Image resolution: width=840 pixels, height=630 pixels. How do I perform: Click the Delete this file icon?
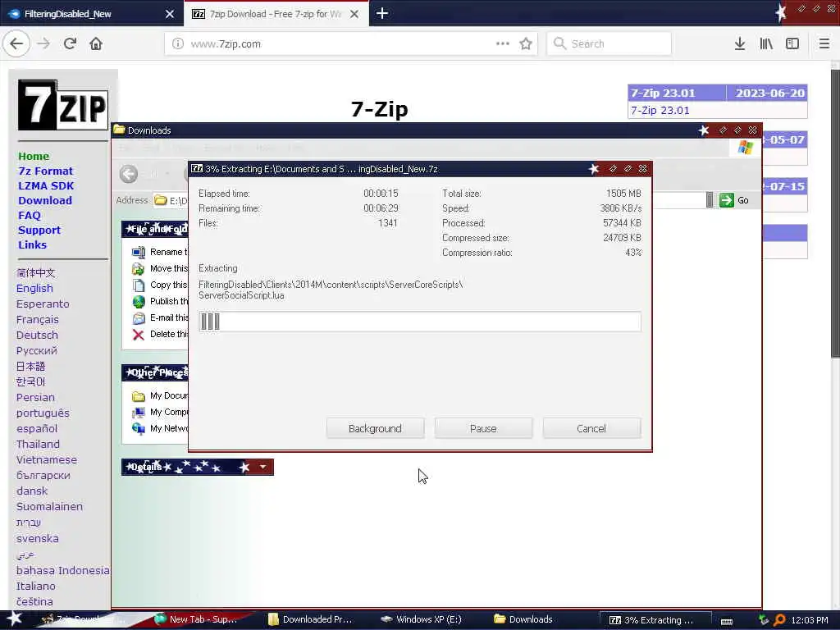click(138, 335)
